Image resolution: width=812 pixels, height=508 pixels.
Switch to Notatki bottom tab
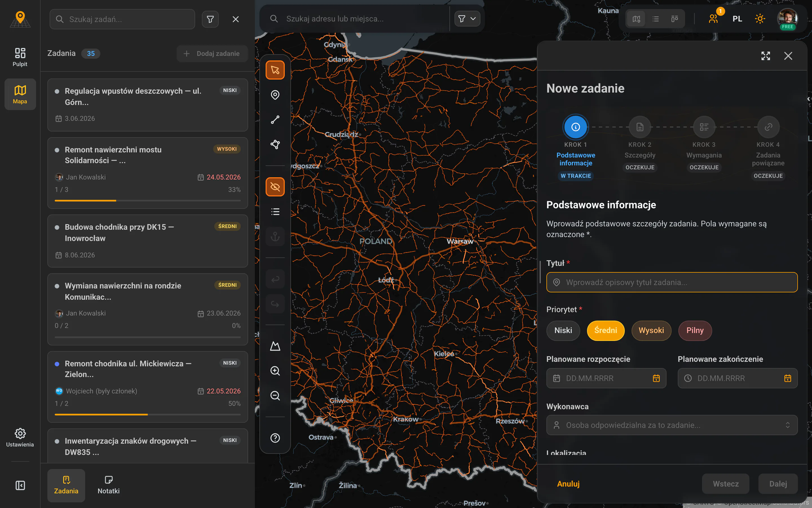108,485
